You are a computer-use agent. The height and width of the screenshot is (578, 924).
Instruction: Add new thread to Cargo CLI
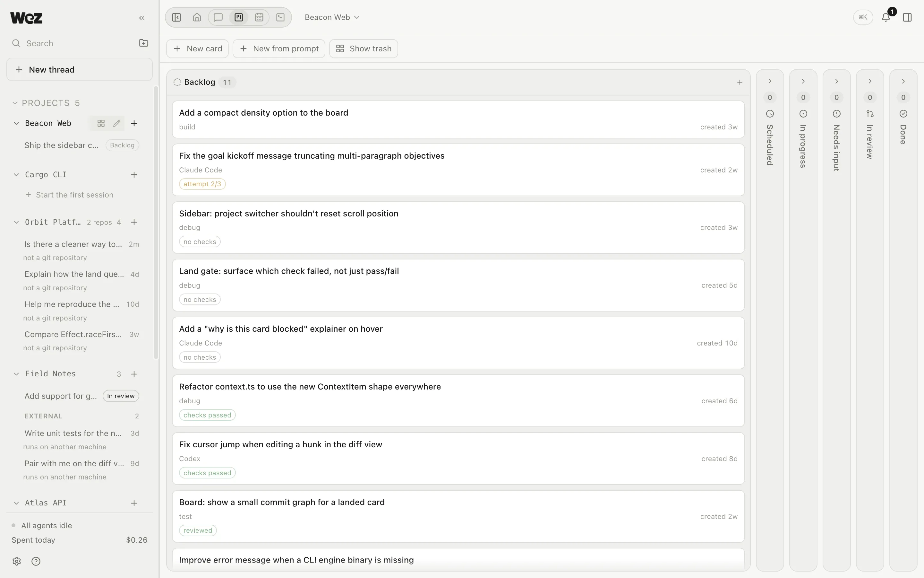point(134,175)
